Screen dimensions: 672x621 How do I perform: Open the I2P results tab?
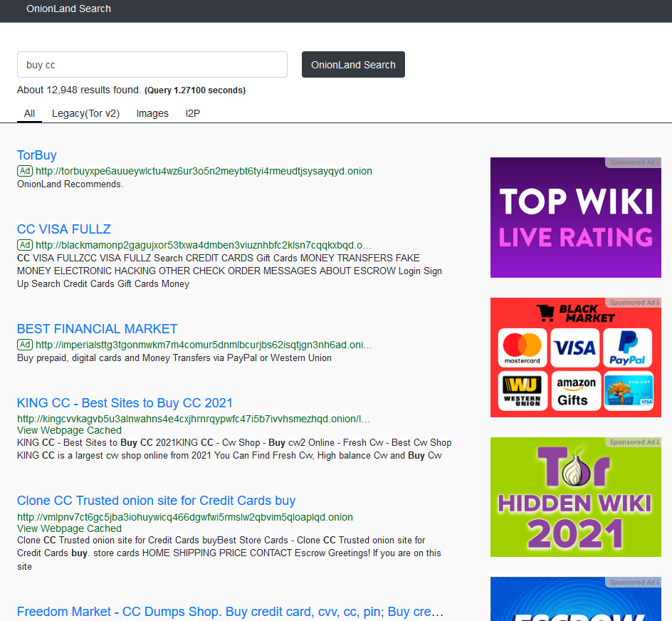tap(193, 113)
